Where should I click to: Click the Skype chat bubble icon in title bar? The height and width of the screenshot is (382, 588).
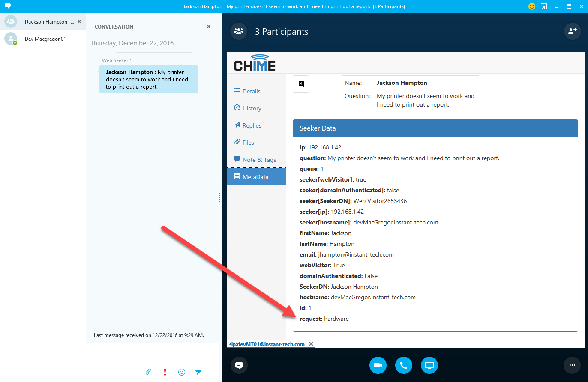point(7,6)
